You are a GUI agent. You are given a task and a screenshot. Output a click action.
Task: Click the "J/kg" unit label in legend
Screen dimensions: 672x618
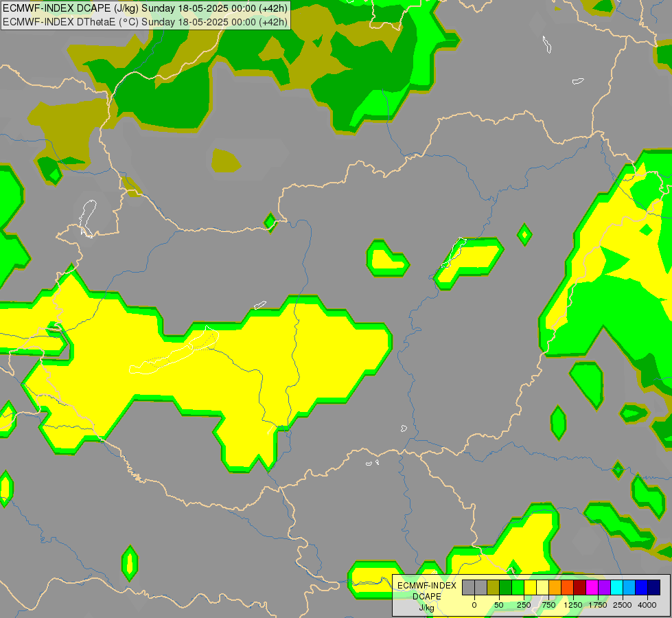point(427,608)
